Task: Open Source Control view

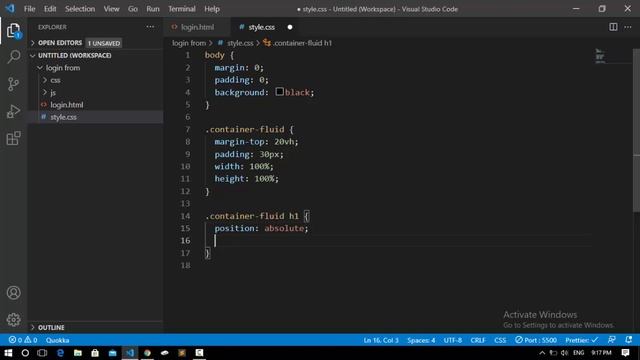Action: (x=13, y=84)
